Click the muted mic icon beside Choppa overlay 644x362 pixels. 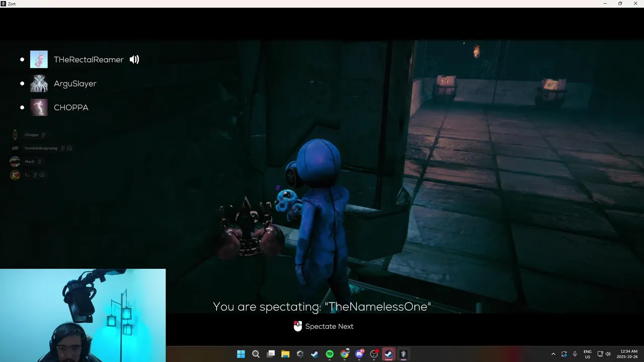tap(43, 135)
